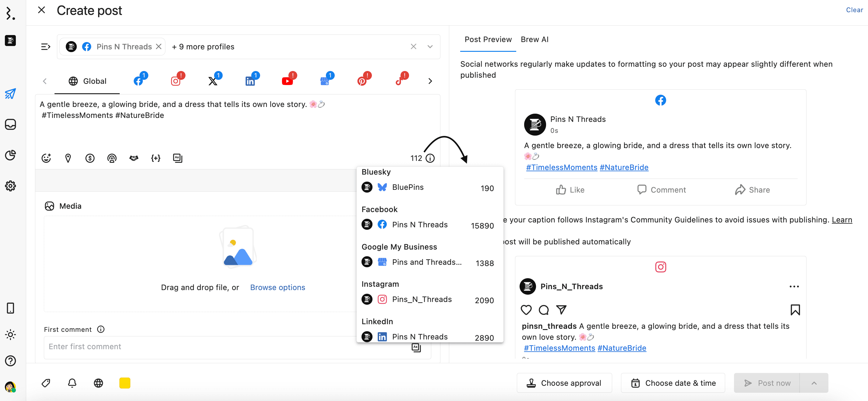The width and height of the screenshot is (868, 401).
Task: Toggle the profile list sidebar icon
Action: (45, 47)
